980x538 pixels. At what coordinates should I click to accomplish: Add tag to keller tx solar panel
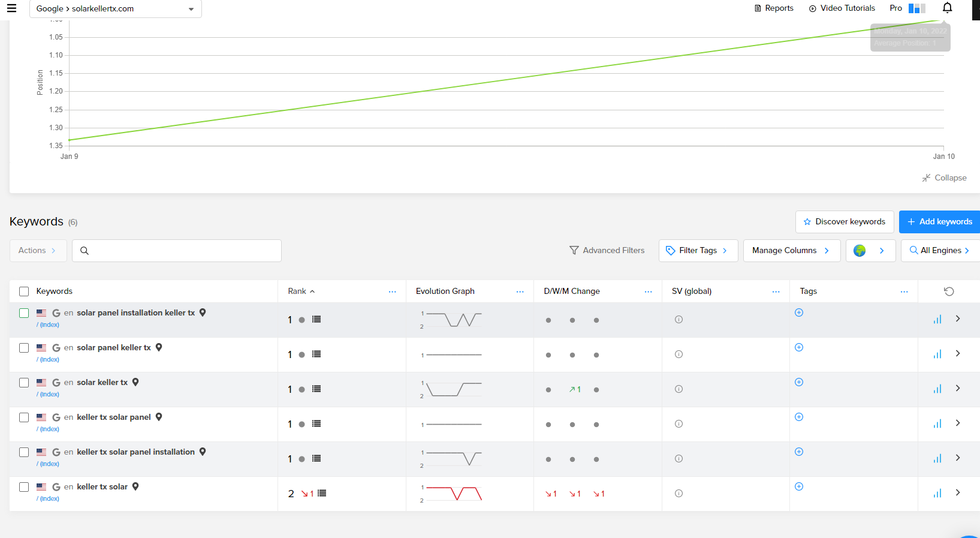799,417
